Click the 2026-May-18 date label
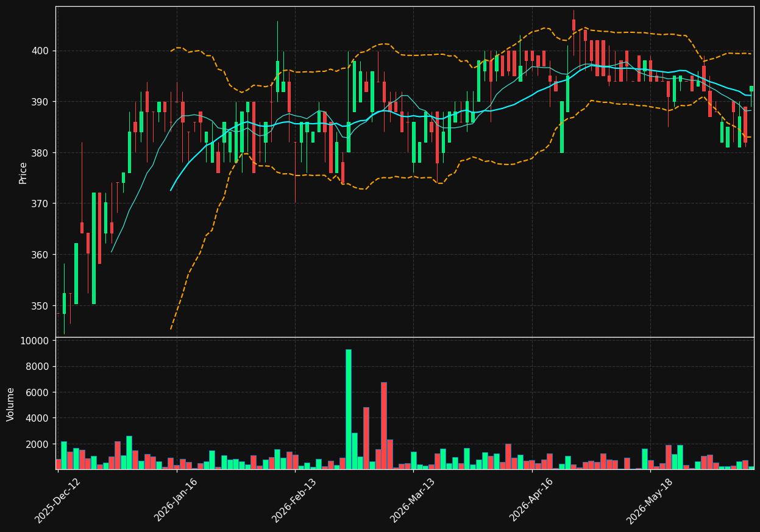The width and height of the screenshot is (760, 532). pos(650,501)
